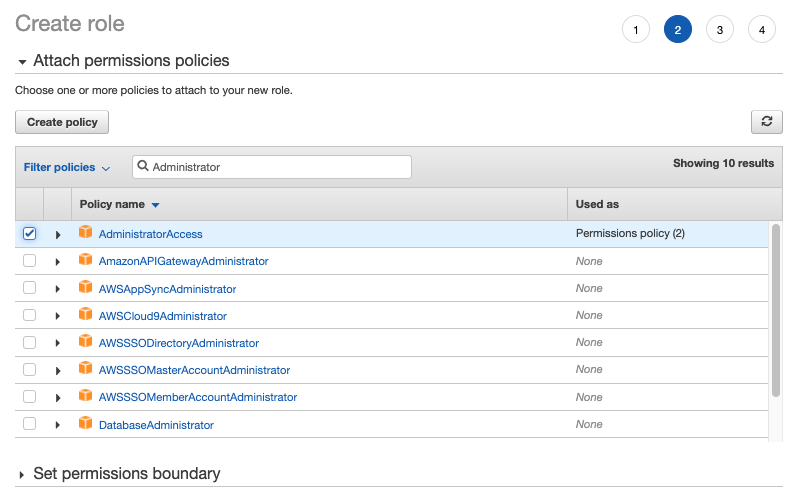
Task: Open the DatabaseAdministrator policy link
Action: coord(156,425)
